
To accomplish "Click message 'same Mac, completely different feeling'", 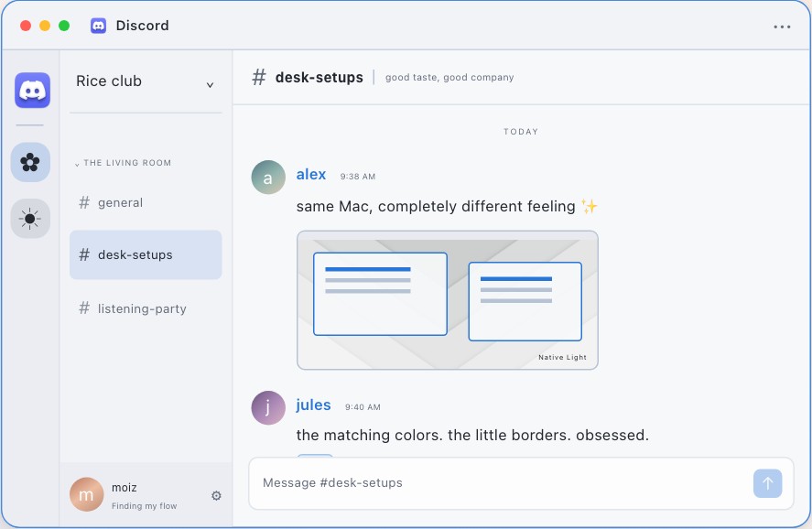I will 447,206.
